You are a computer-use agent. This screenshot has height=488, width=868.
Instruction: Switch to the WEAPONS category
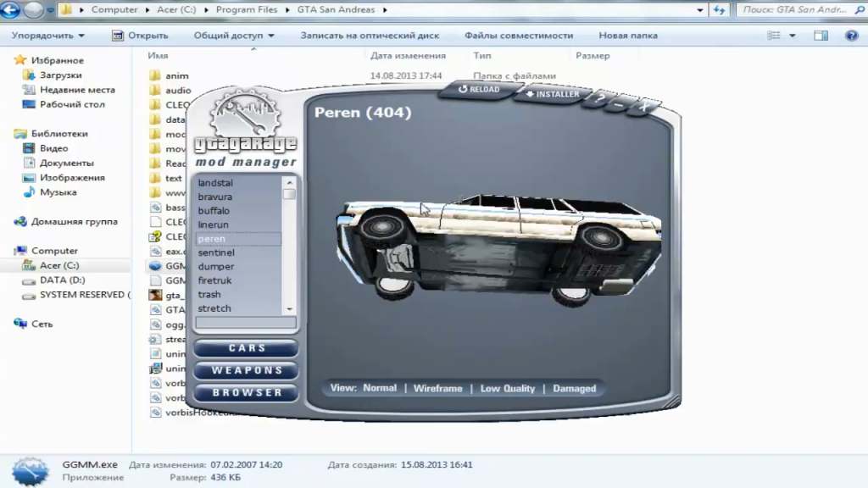click(x=247, y=370)
